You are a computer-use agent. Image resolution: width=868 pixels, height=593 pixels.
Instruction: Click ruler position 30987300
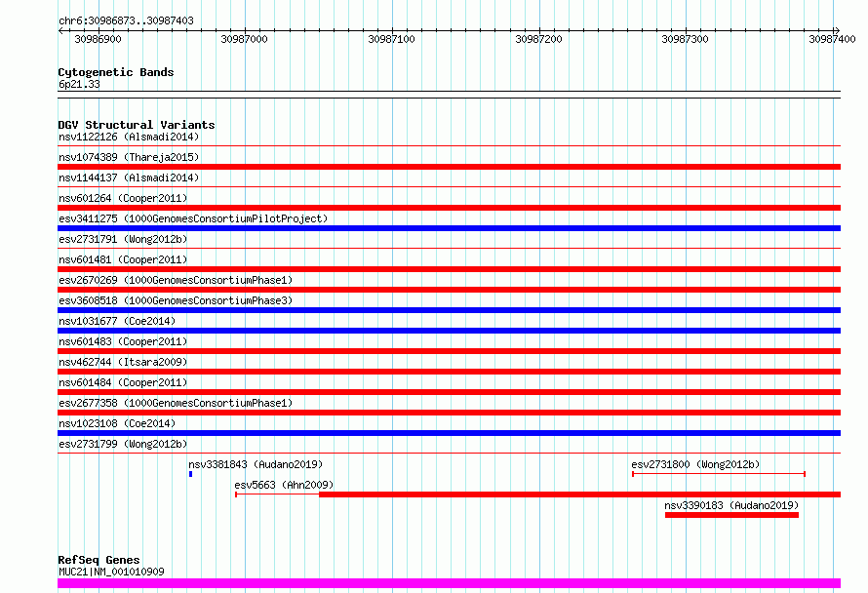pos(686,39)
